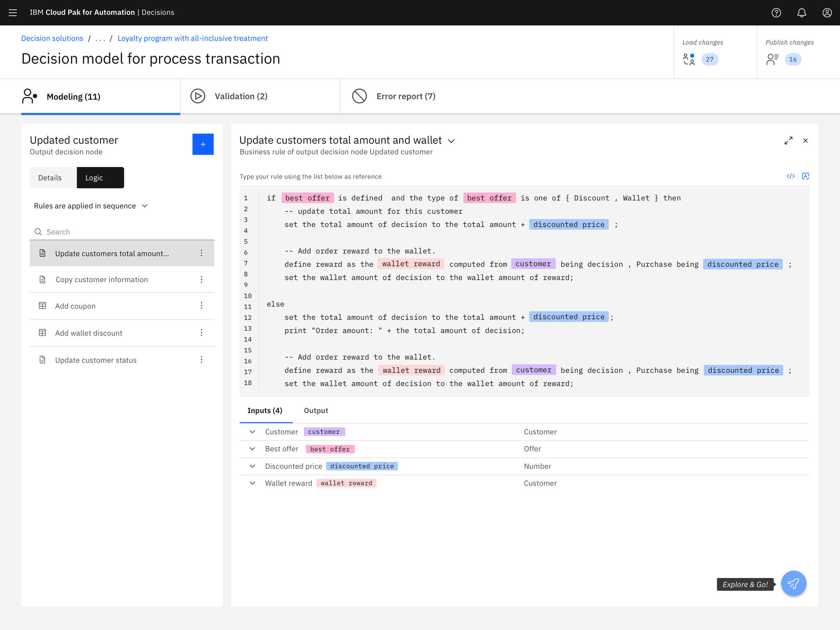Open the user profile avatar

tap(827, 13)
